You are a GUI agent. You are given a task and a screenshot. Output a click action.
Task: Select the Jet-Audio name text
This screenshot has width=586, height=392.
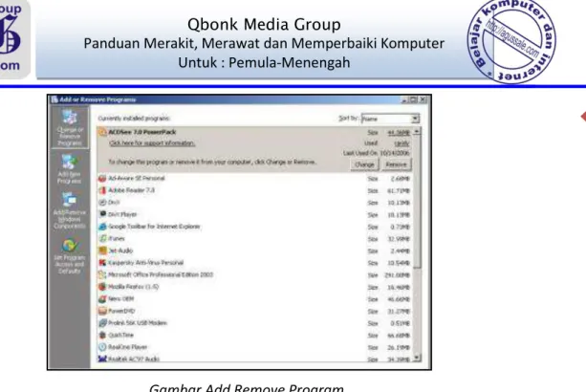click(120, 250)
